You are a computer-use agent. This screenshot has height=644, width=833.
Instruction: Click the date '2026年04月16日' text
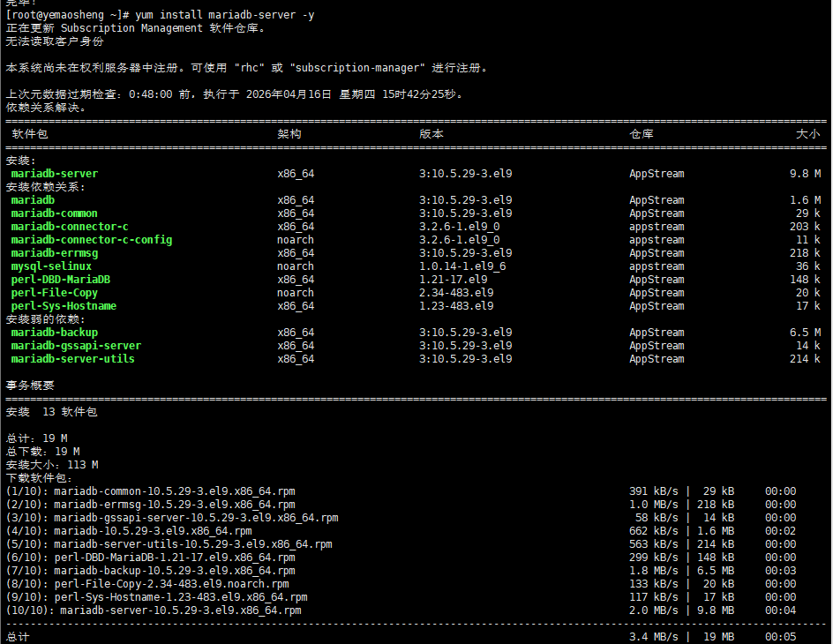[x=289, y=94]
